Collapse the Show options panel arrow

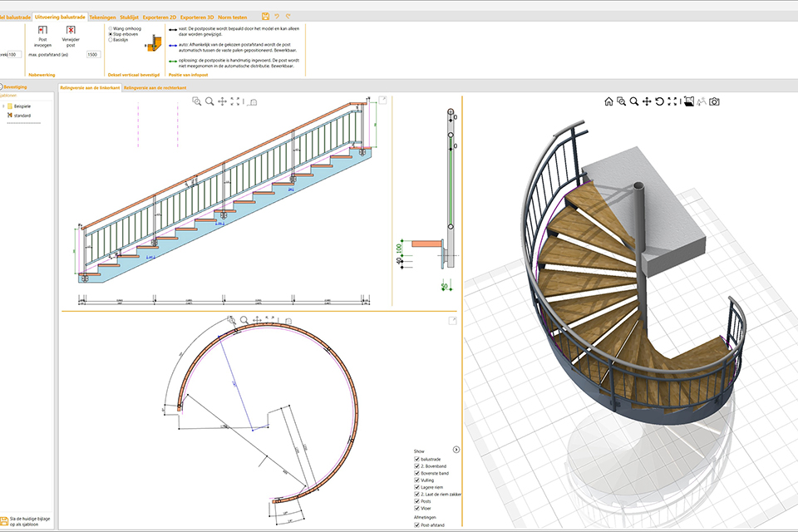456,450
